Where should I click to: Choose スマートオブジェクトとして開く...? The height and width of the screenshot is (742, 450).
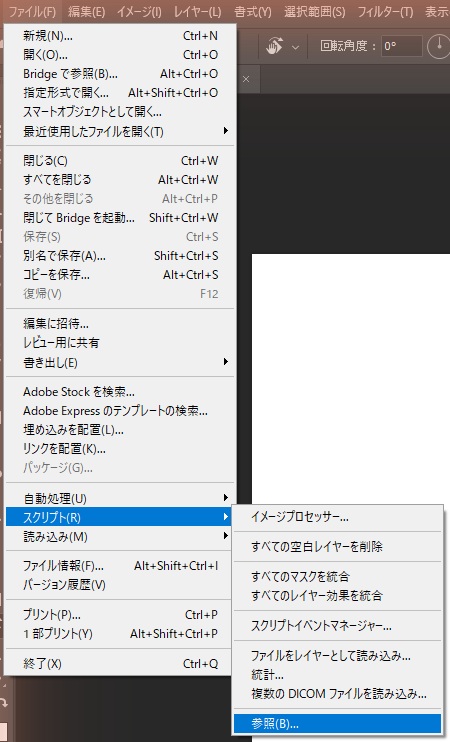[120, 112]
